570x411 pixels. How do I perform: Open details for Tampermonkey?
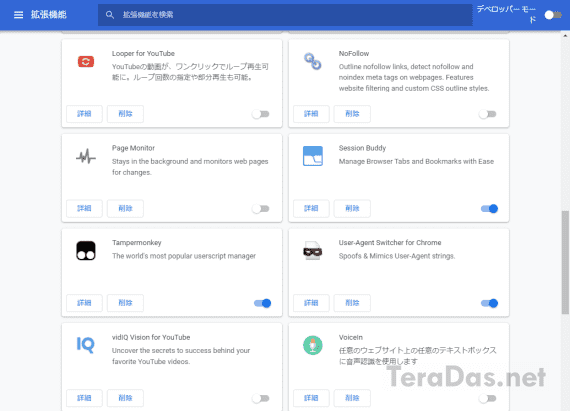click(84, 303)
